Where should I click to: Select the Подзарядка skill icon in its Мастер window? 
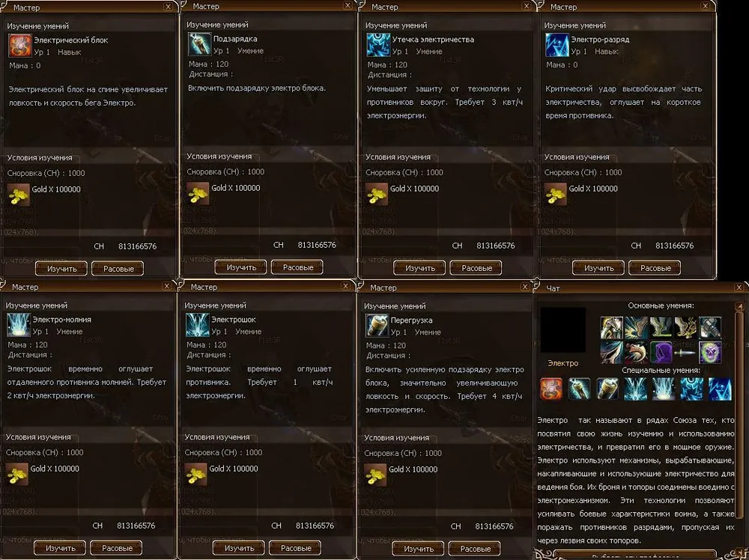pyautogui.click(x=200, y=44)
